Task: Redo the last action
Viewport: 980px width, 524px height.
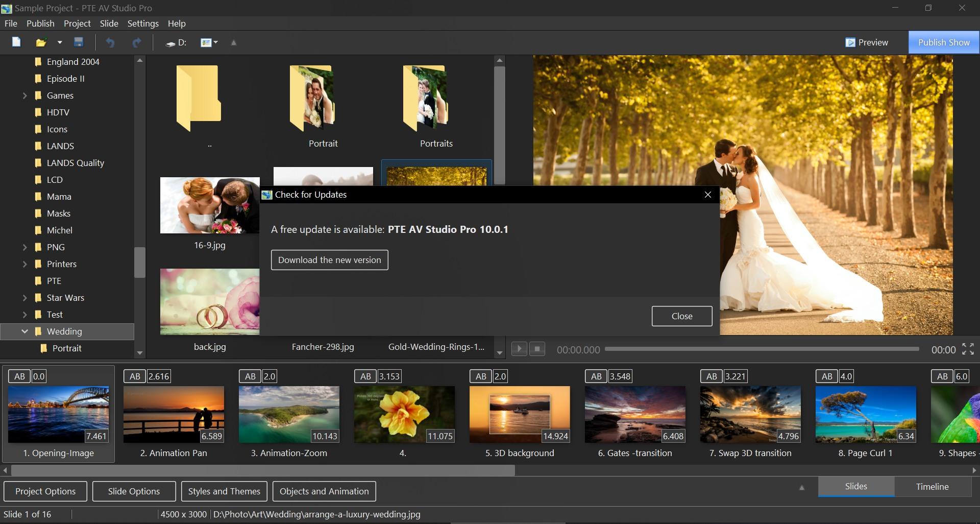Action: [x=137, y=42]
